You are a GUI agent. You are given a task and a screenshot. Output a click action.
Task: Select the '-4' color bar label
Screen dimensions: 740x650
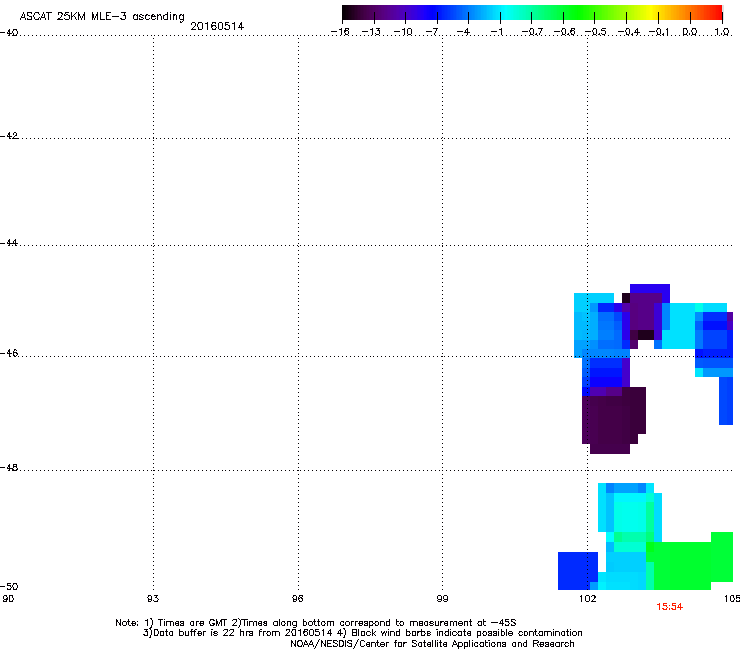tap(463, 32)
